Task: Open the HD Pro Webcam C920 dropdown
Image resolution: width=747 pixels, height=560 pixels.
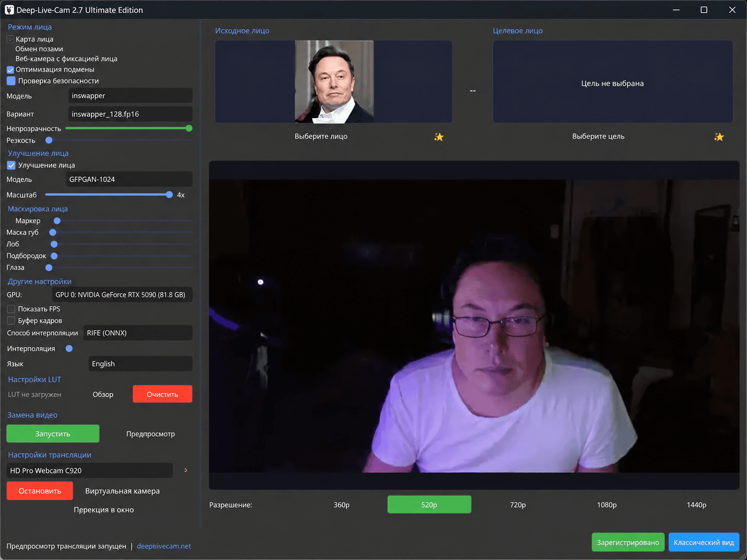Action: (90, 470)
